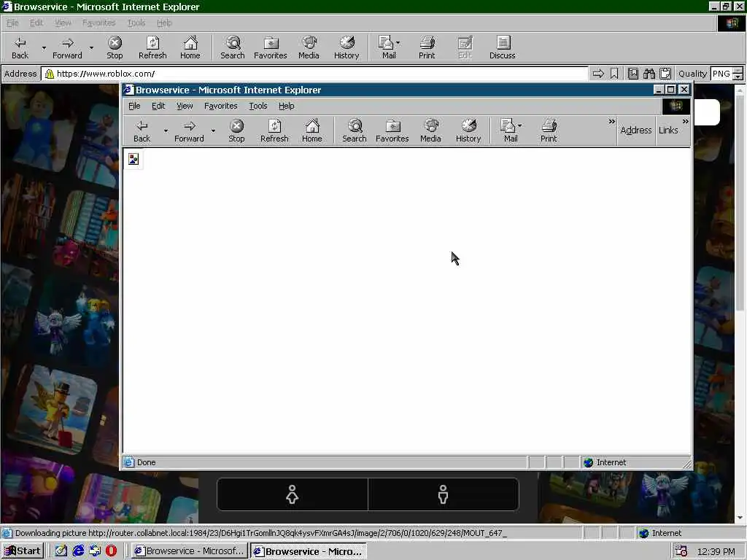The image size is (747, 560).
Task: Click the Quality down arrow next to PNG
Action: [738, 77]
